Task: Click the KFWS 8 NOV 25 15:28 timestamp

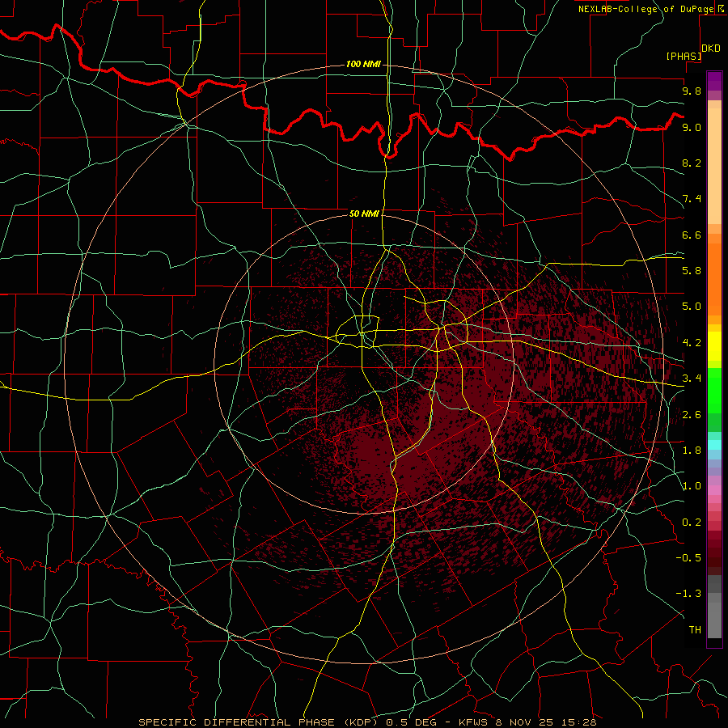Action: [x=527, y=722]
